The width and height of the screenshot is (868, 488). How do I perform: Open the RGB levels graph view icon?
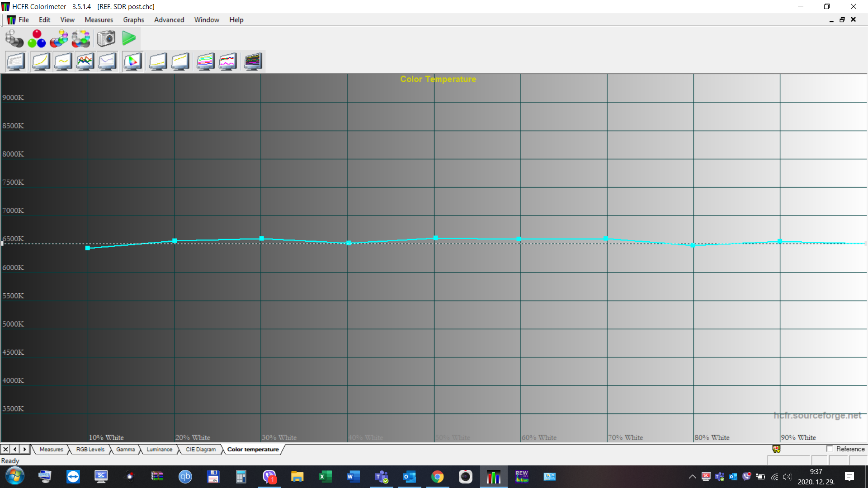[85, 61]
